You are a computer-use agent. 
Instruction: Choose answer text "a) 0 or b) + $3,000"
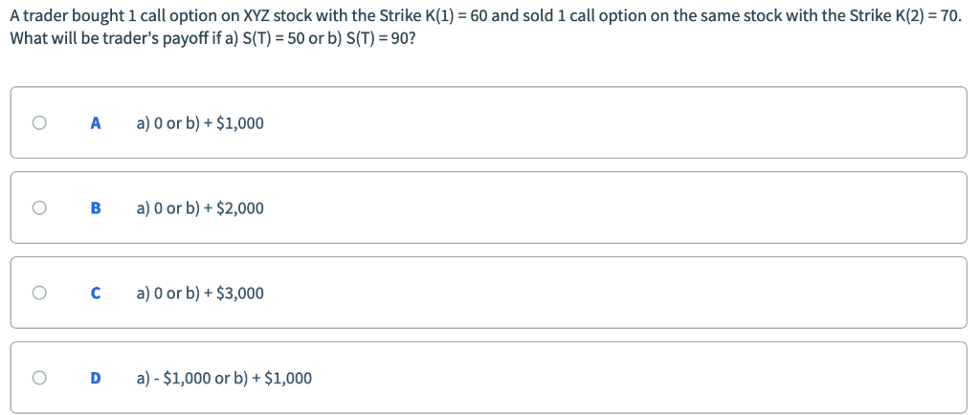(x=200, y=294)
